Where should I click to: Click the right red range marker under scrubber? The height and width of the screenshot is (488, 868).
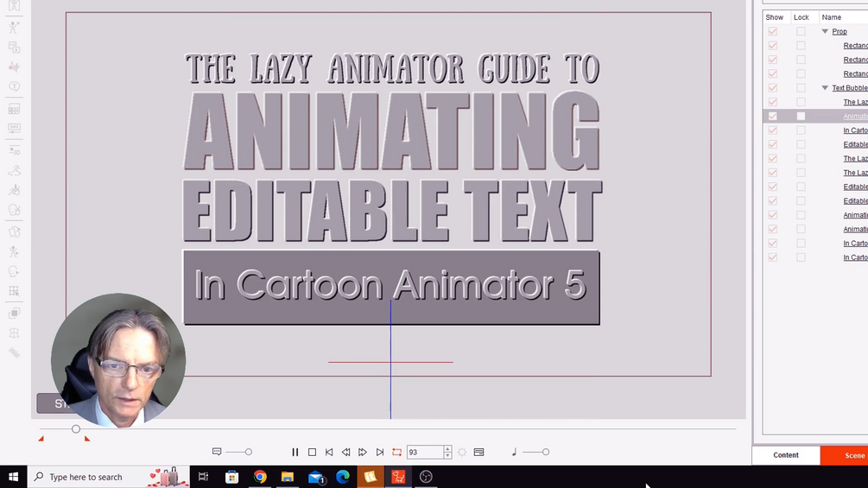point(87,439)
